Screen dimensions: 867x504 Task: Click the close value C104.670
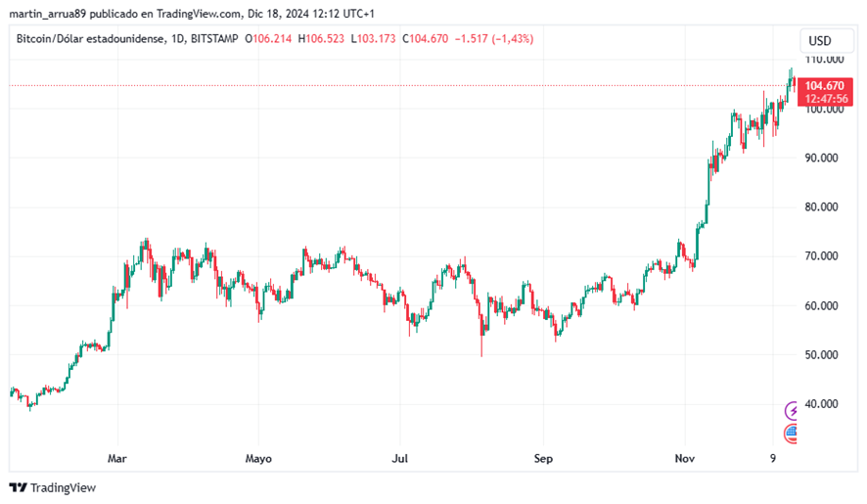tap(426, 39)
